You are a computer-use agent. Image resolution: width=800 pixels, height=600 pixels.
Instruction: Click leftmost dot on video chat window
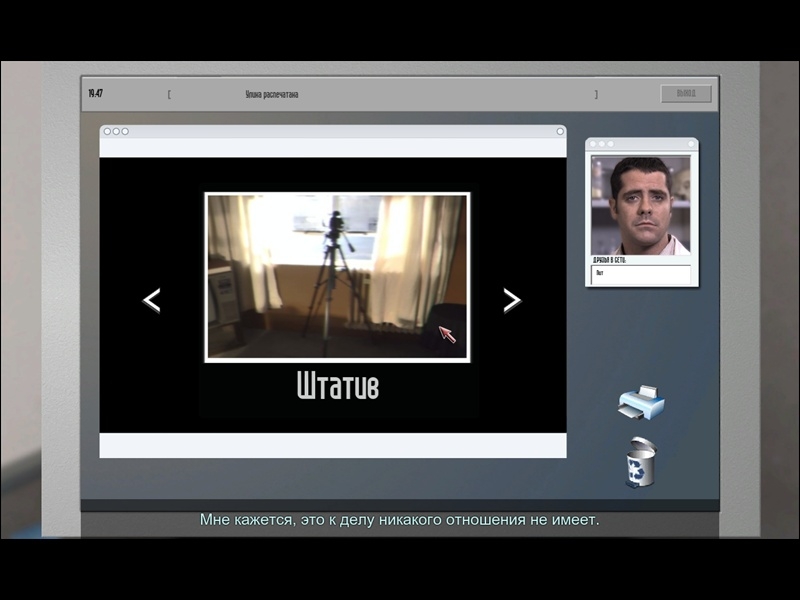[x=592, y=144]
